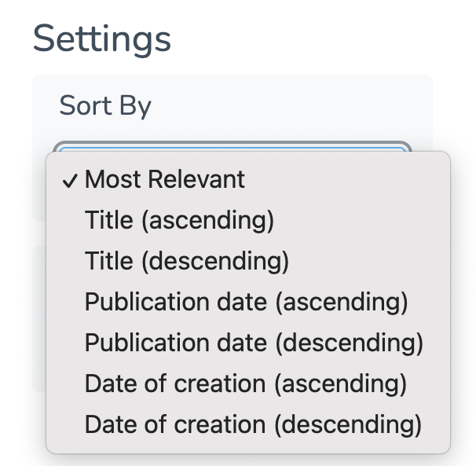The height and width of the screenshot is (466, 476).
Task: Click the Sort By label
Action: coord(105,106)
